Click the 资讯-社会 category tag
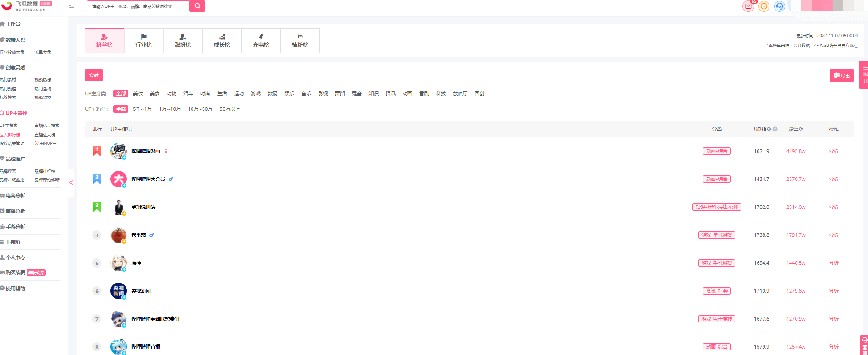Viewport: 868px width, 355px height. point(717,291)
